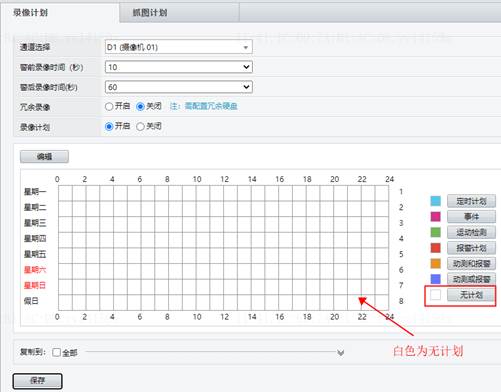Click the 保存 button

click(37, 381)
